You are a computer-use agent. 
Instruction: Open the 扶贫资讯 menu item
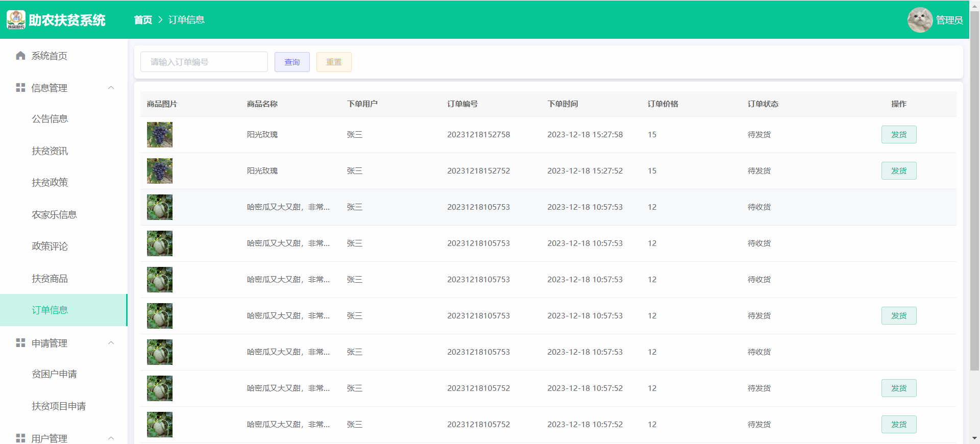pyautogui.click(x=64, y=151)
